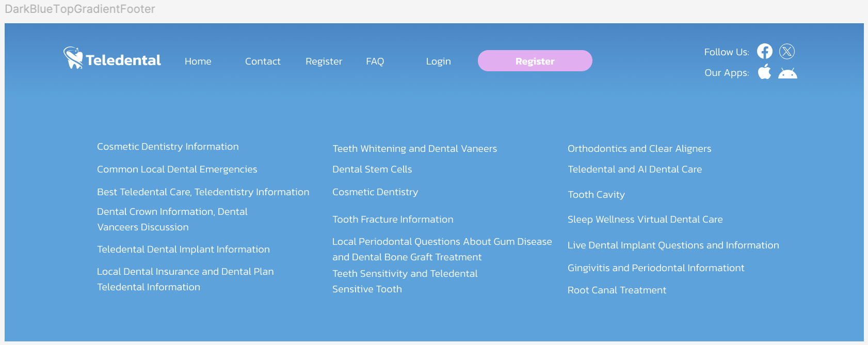Viewport: 868px width, 345px height.
Task: Open the Facebook page icon
Action: 765,51
